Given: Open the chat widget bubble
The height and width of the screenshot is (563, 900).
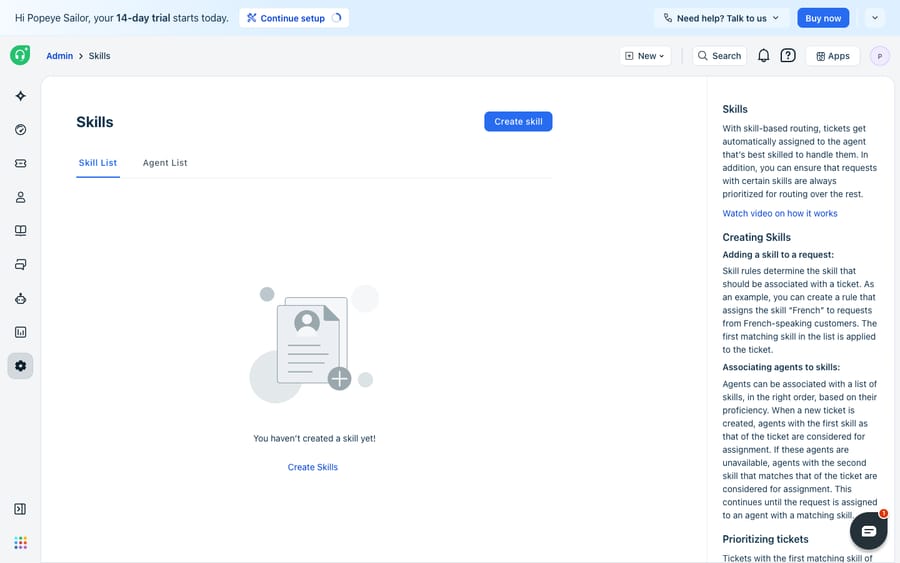Looking at the screenshot, I should point(868,531).
